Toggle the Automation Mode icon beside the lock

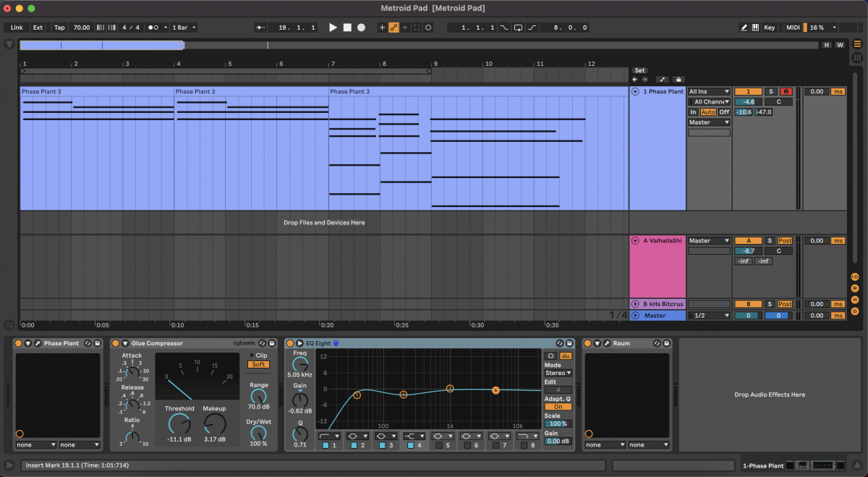click(x=662, y=80)
